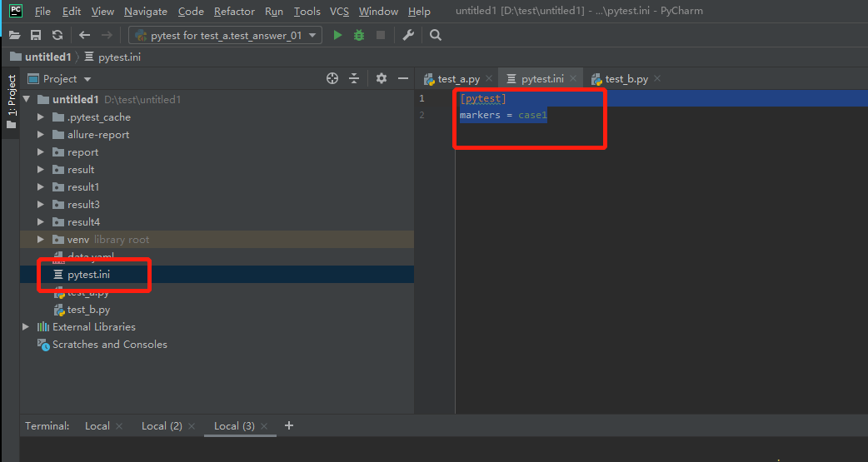Open the Code menu
This screenshot has width=868, height=462.
coord(191,11)
